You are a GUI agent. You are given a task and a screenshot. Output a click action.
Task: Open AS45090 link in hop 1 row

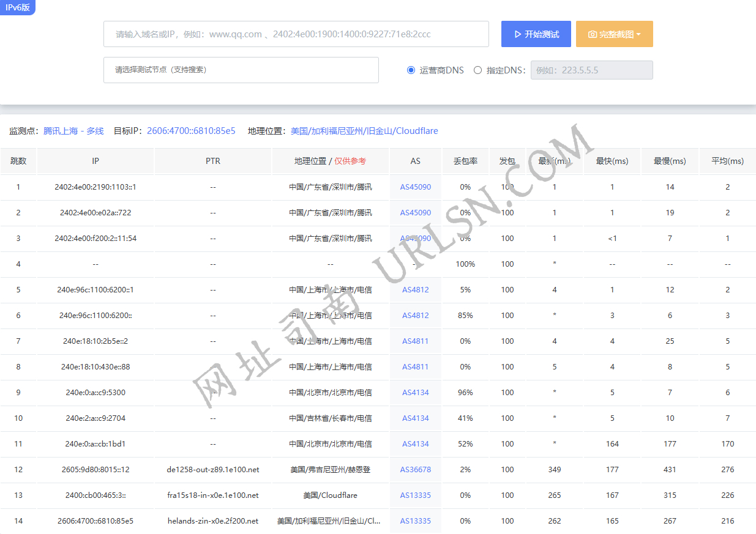(x=416, y=187)
